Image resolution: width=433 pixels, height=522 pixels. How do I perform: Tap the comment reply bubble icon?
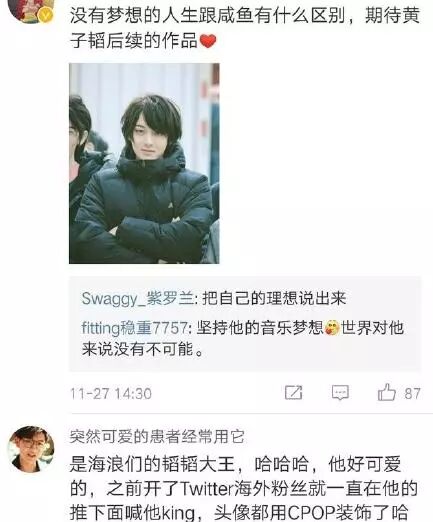(x=340, y=393)
